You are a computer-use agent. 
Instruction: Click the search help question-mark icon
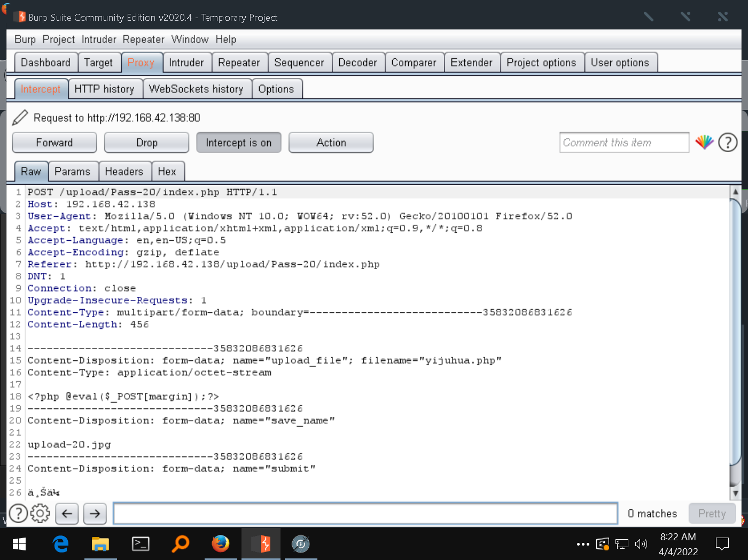click(x=18, y=514)
